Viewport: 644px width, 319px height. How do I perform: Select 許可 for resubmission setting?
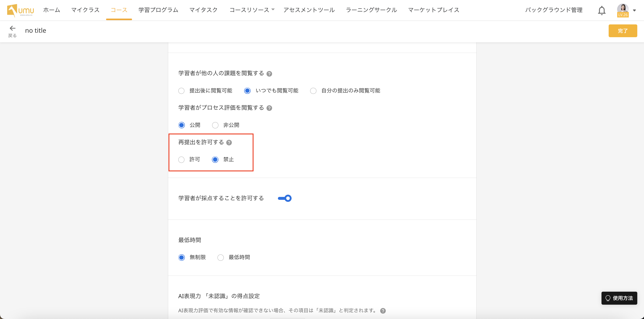tap(181, 159)
